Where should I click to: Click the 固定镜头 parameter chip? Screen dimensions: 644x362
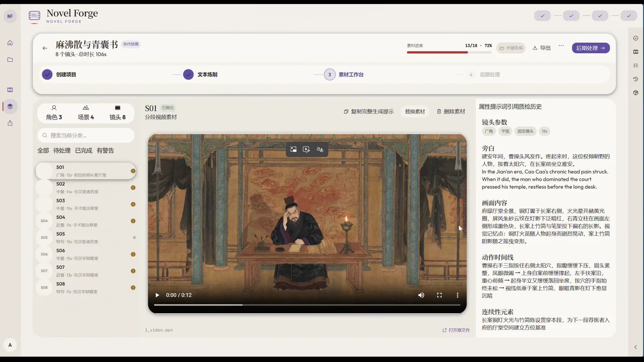525,131
